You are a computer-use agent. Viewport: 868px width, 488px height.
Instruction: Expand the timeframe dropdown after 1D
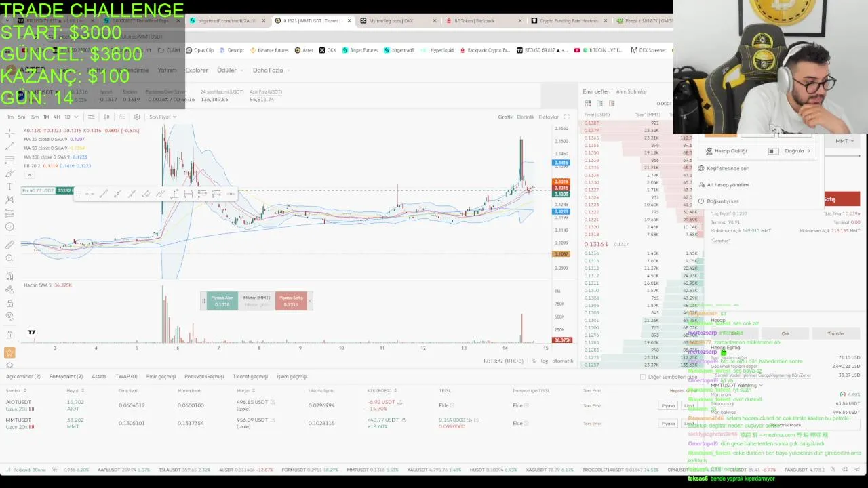tap(76, 117)
